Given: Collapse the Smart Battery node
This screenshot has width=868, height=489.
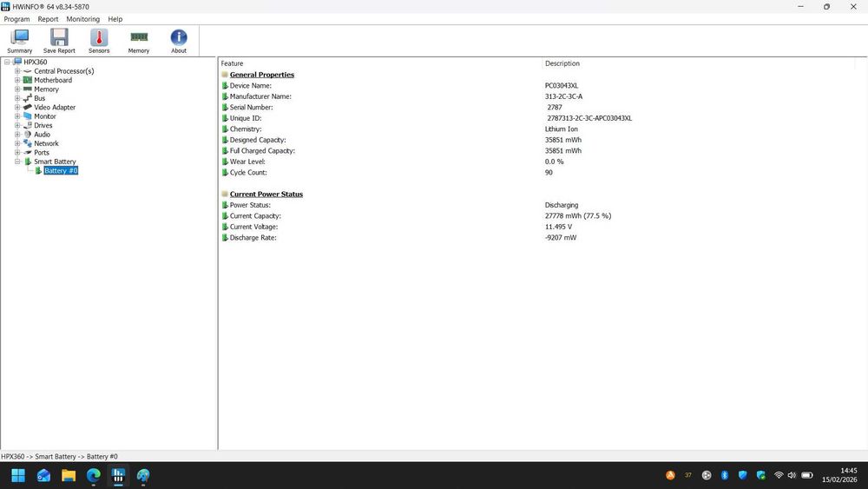Looking at the screenshot, I should 17,162.
